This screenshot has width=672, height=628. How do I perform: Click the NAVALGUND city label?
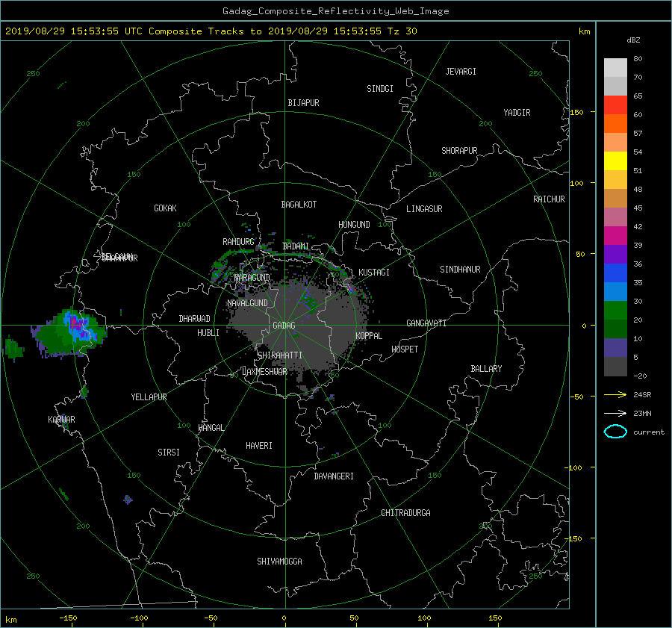[x=247, y=303]
